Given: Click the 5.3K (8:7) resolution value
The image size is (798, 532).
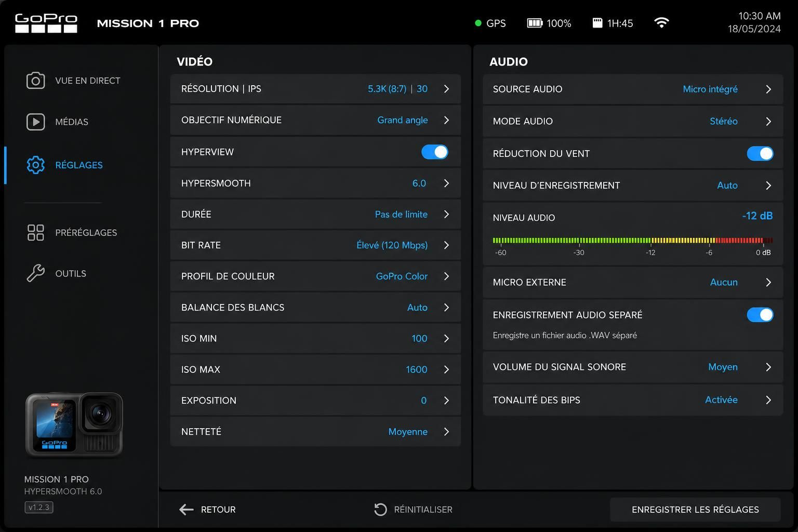Looking at the screenshot, I should point(387,89).
